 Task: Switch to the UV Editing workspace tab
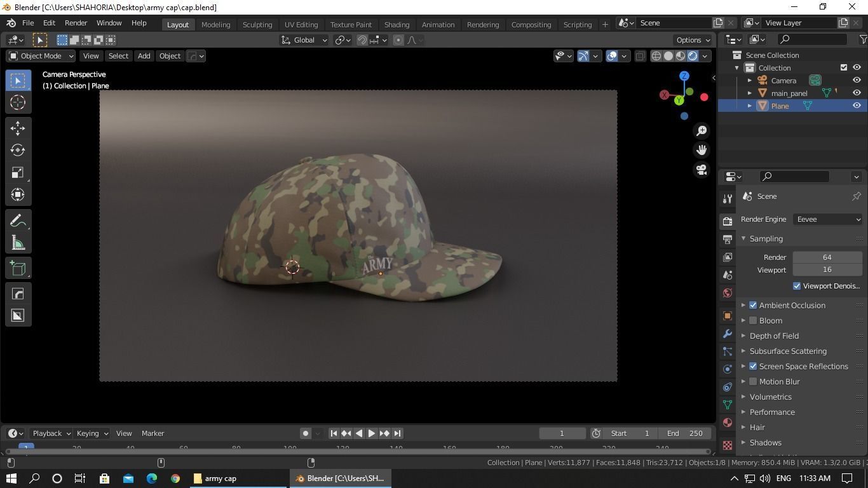(301, 24)
